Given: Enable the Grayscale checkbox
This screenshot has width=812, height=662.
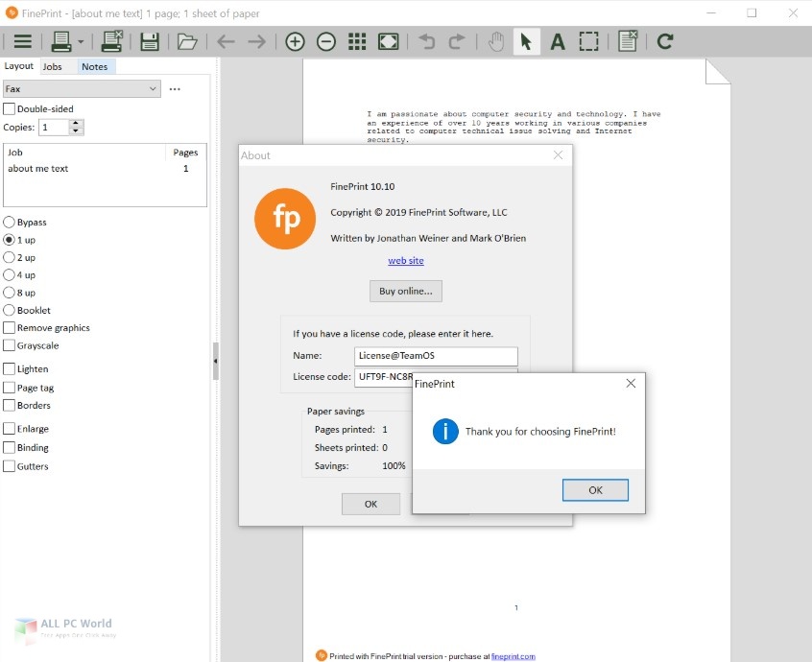Looking at the screenshot, I should [x=9, y=345].
